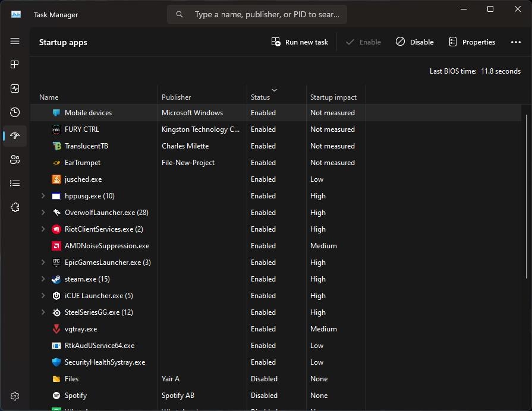Open the hamburger navigation menu
The width and height of the screenshot is (532, 411).
(x=15, y=41)
